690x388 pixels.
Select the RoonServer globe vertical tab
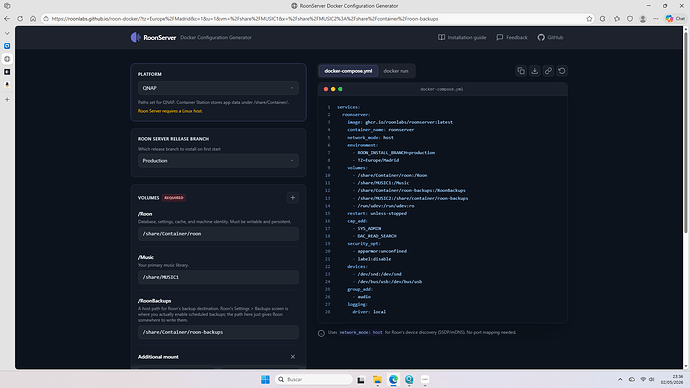(7, 59)
